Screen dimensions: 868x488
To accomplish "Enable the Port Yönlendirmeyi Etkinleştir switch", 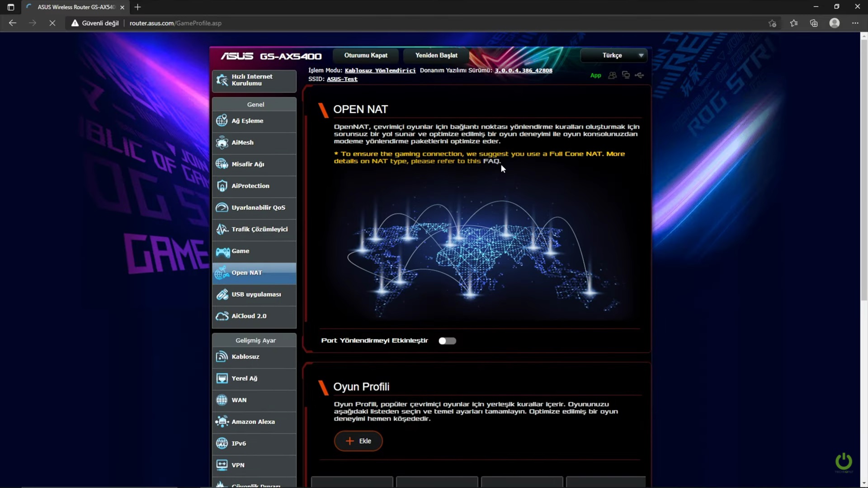I will point(447,341).
